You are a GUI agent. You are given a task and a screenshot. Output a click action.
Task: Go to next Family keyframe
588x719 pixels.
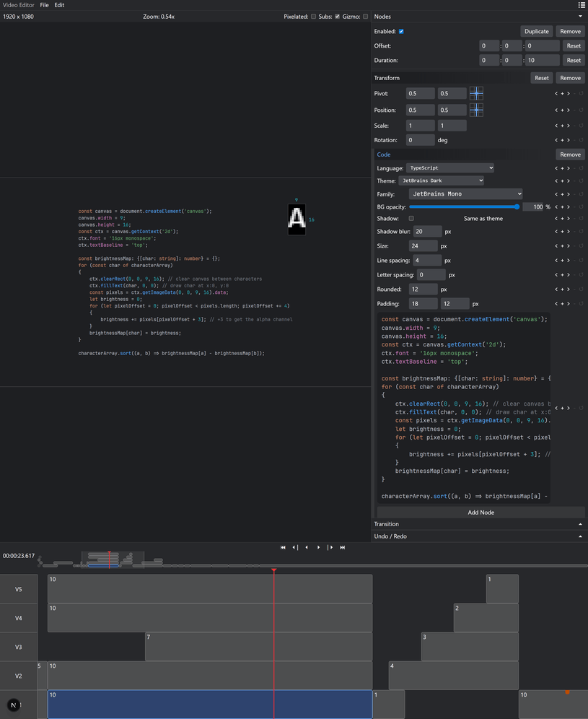(x=569, y=194)
